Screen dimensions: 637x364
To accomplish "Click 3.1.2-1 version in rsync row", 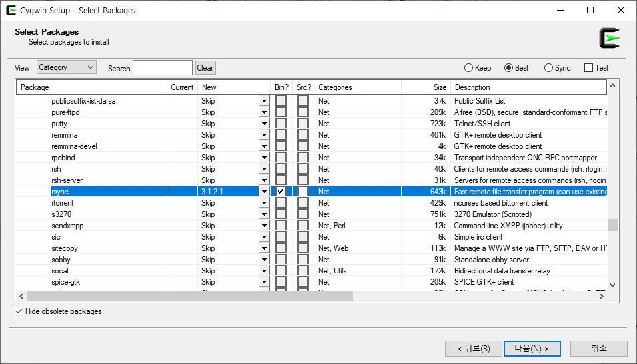I will [212, 192].
